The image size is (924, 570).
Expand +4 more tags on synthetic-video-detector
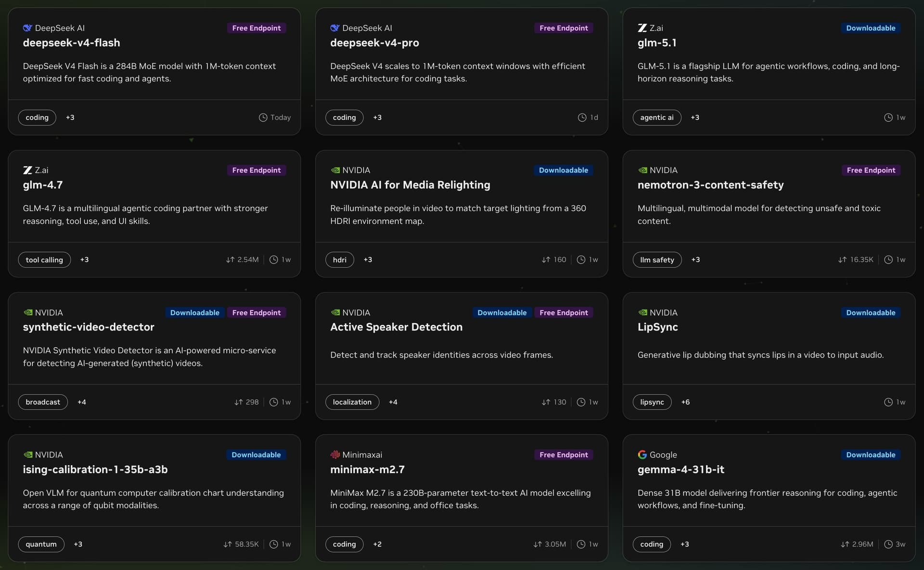82,402
